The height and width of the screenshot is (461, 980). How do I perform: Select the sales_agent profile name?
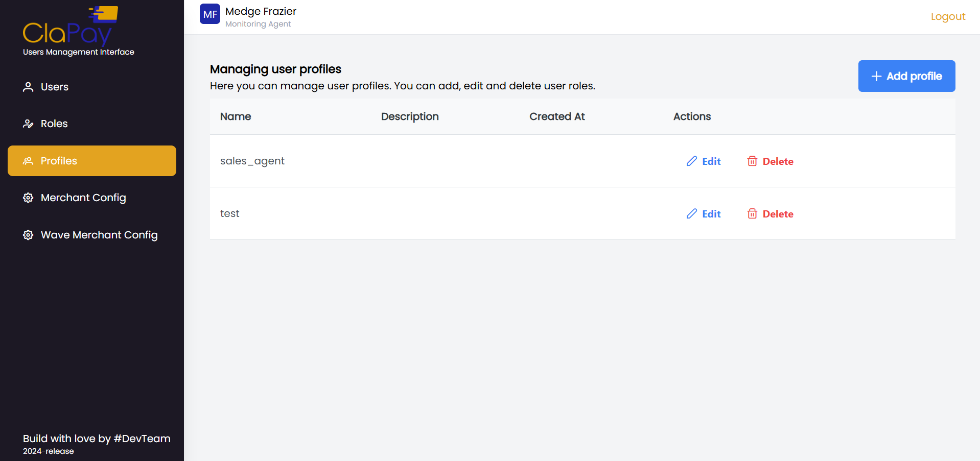coord(252,161)
